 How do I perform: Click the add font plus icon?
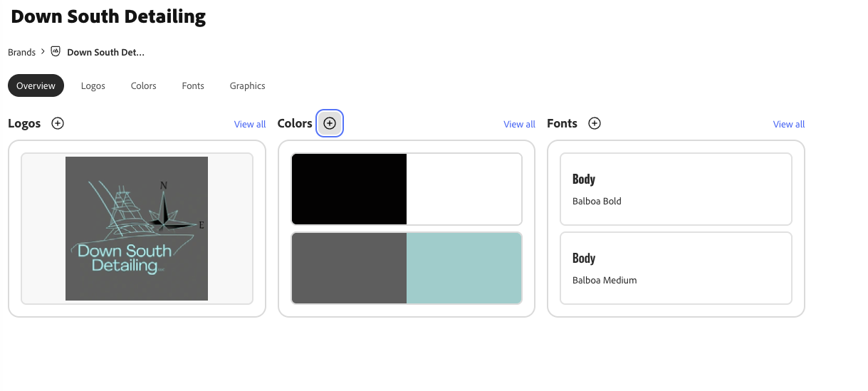(595, 123)
